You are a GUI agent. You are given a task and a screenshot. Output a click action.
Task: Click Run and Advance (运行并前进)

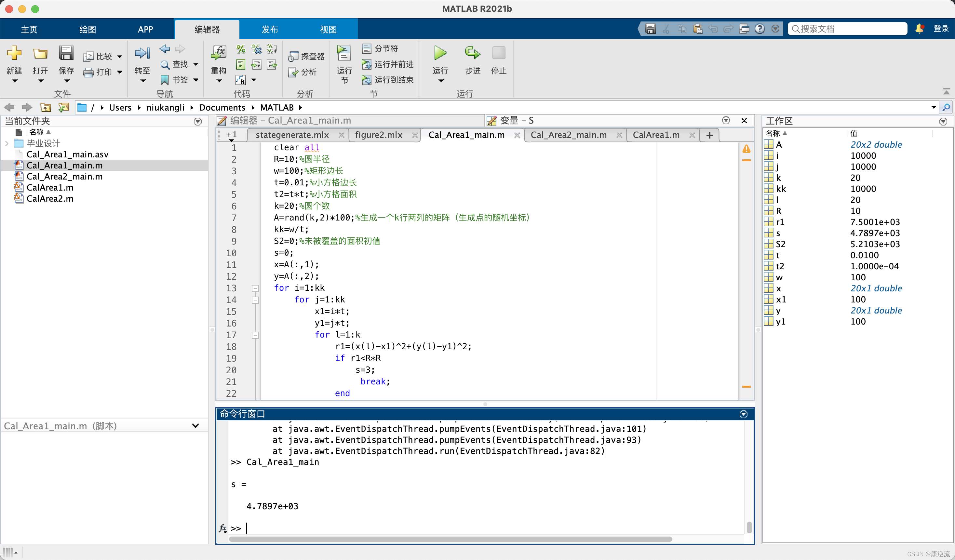point(388,64)
